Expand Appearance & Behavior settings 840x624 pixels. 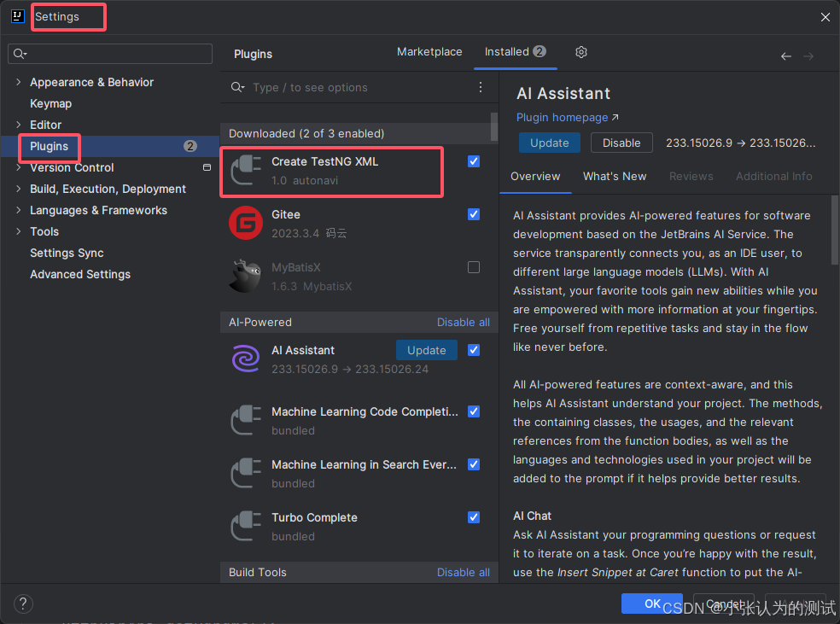(19, 82)
